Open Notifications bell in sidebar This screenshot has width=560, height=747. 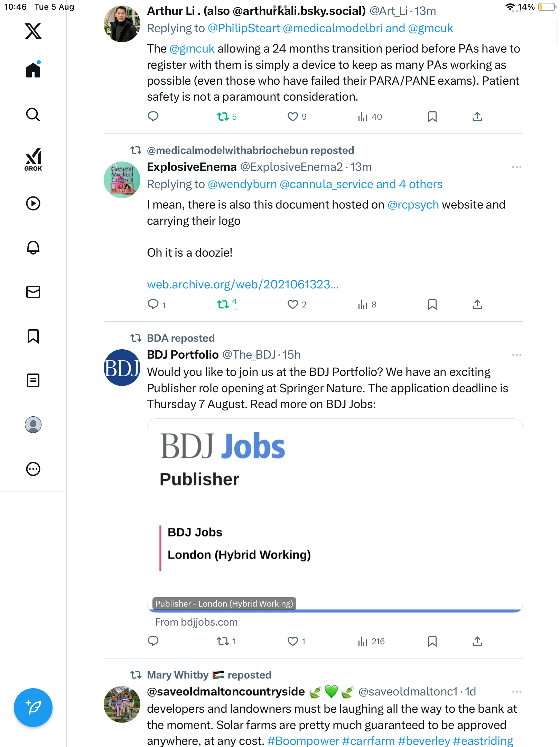(x=33, y=248)
